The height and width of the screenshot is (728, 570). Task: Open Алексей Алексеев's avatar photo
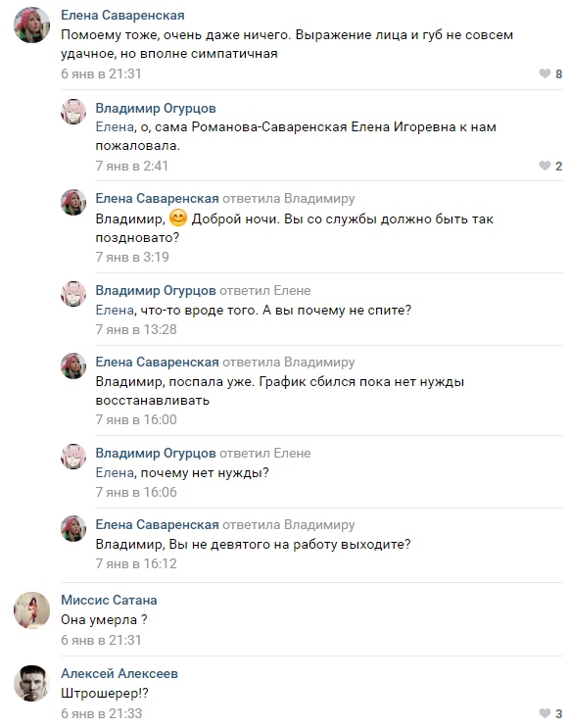pyautogui.click(x=31, y=684)
